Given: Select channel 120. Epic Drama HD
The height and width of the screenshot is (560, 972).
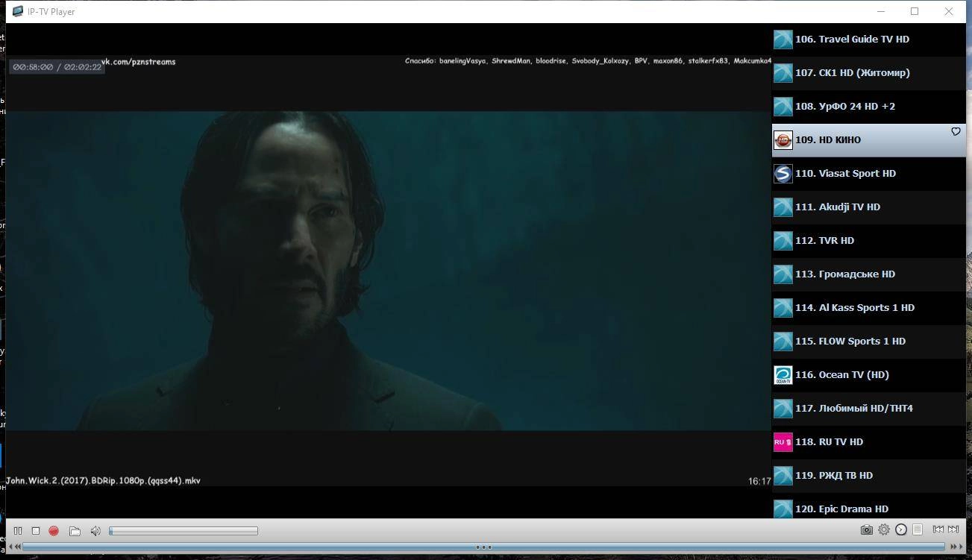Looking at the screenshot, I should point(868,506).
